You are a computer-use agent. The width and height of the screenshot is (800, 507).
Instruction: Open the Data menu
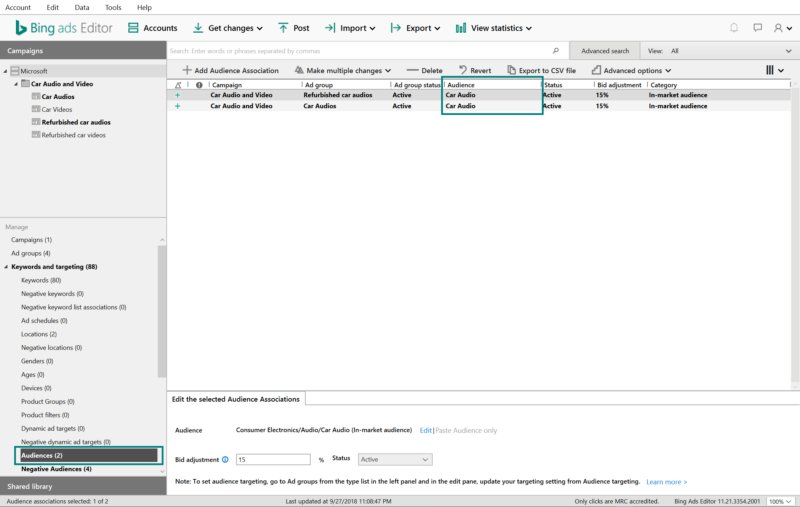point(82,7)
